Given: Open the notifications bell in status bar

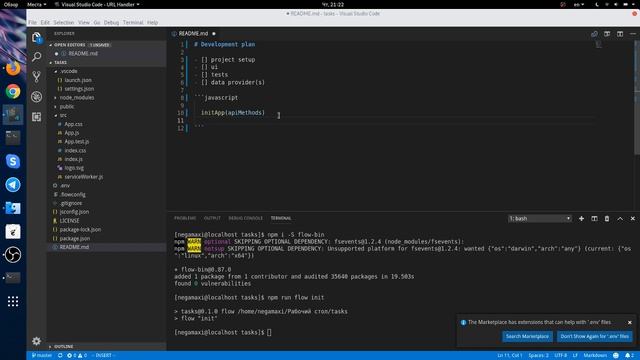Looking at the screenshot, I should (629, 356).
